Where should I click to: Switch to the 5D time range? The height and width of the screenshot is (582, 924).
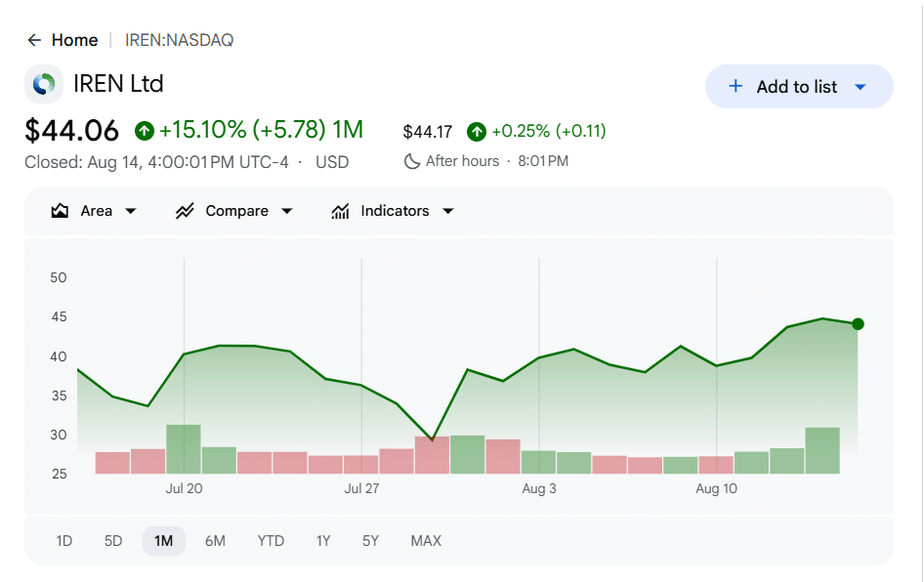tap(113, 541)
